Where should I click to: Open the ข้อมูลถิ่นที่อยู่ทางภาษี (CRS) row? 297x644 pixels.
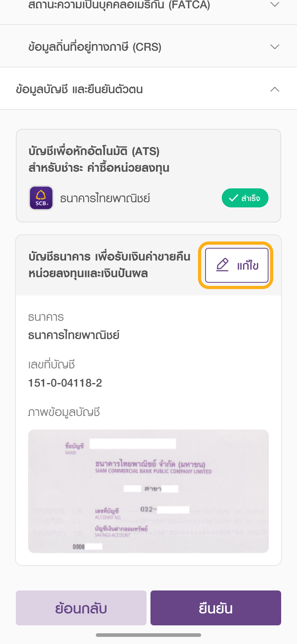95,47
